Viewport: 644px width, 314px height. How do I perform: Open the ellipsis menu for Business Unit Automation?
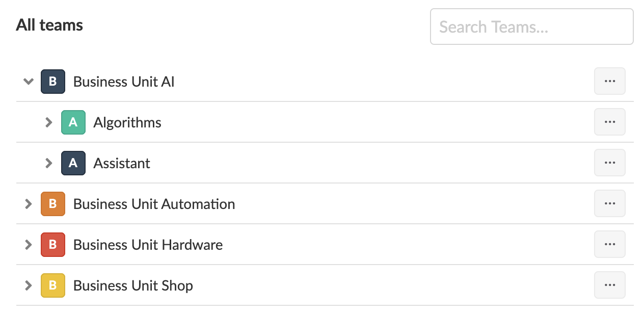[610, 203]
